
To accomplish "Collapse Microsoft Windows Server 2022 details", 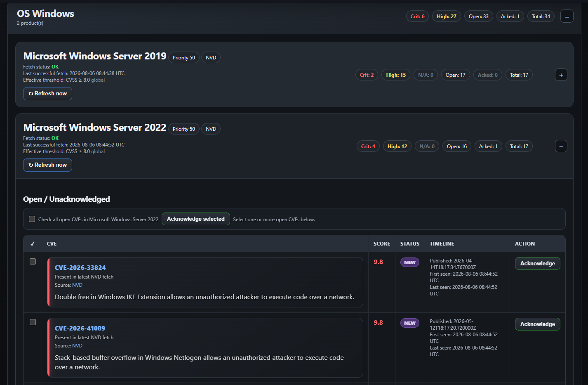I will pyautogui.click(x=561, y=146).
